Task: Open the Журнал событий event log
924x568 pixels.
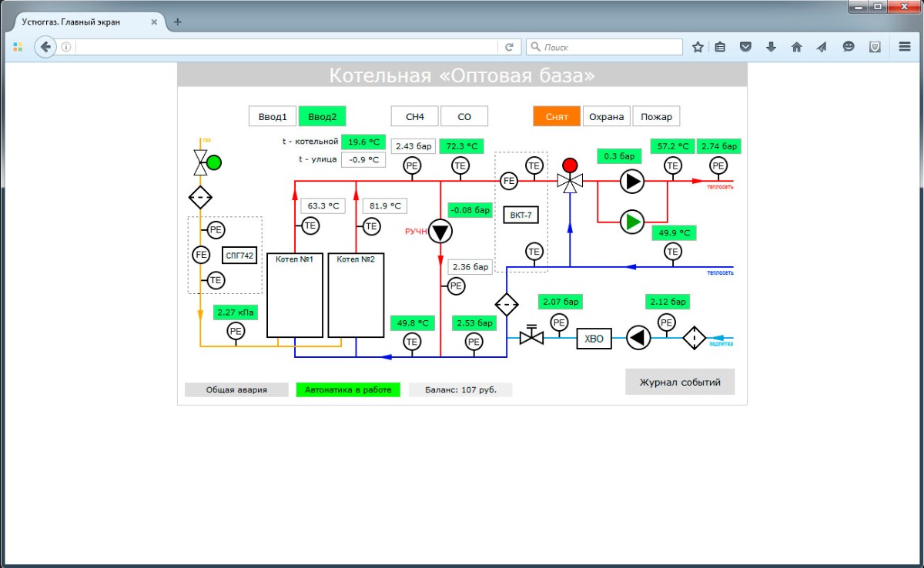Action: tap(680, 382)
